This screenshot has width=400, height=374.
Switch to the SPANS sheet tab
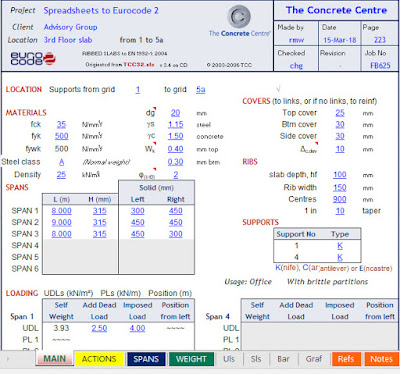[146, 359]
